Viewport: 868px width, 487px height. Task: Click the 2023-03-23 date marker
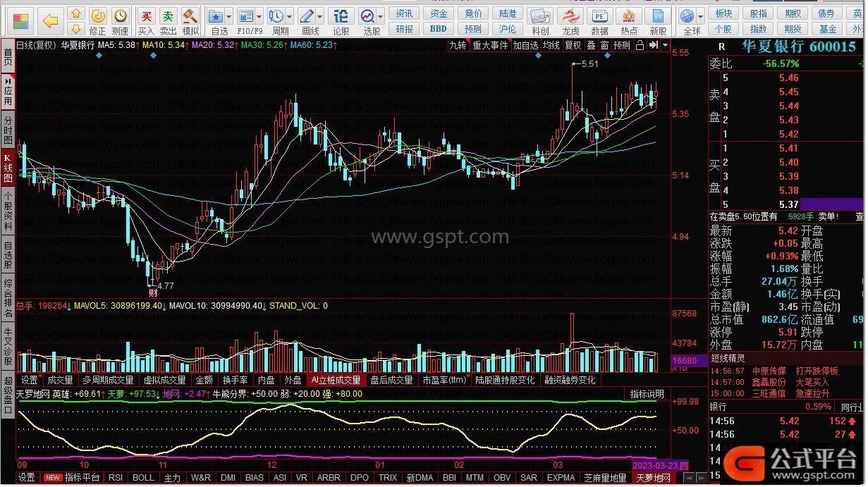[x=660, y=465]
